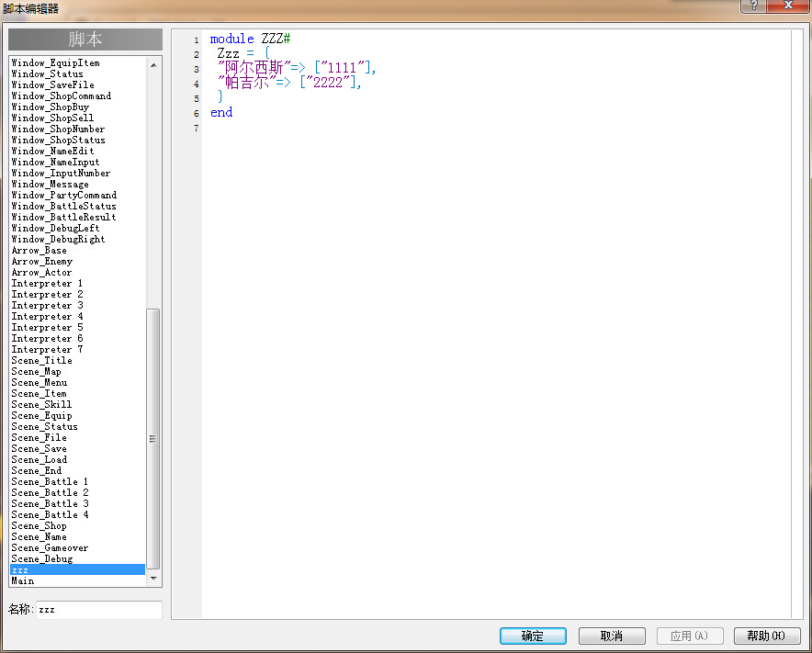This screenshot has height=653, width=812.
Task: Select the Scene_Map script
Action: pos(77,371)
